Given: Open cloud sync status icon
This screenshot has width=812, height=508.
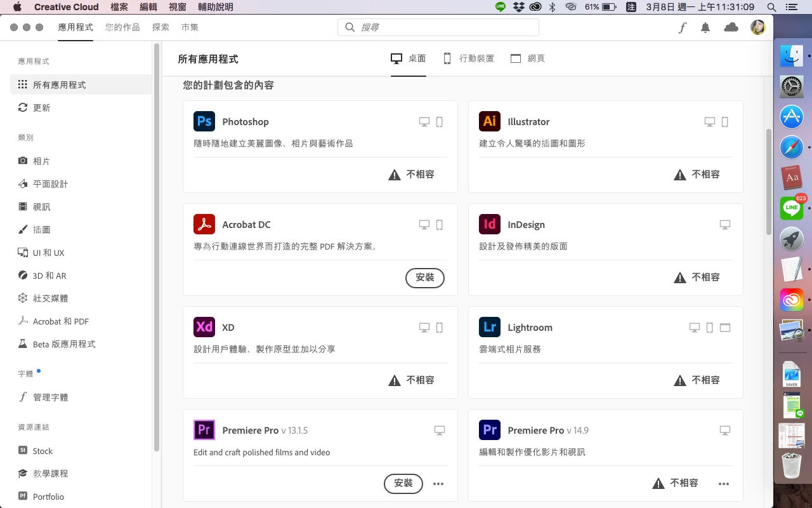Looking at the screenshot, I should [731, 27].
